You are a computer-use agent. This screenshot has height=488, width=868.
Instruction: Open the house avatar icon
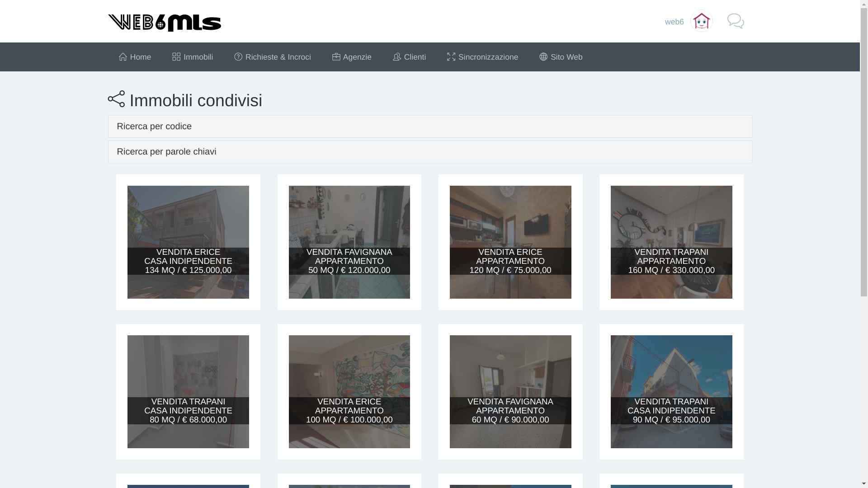pyautogui.click(x=702, y=21)
